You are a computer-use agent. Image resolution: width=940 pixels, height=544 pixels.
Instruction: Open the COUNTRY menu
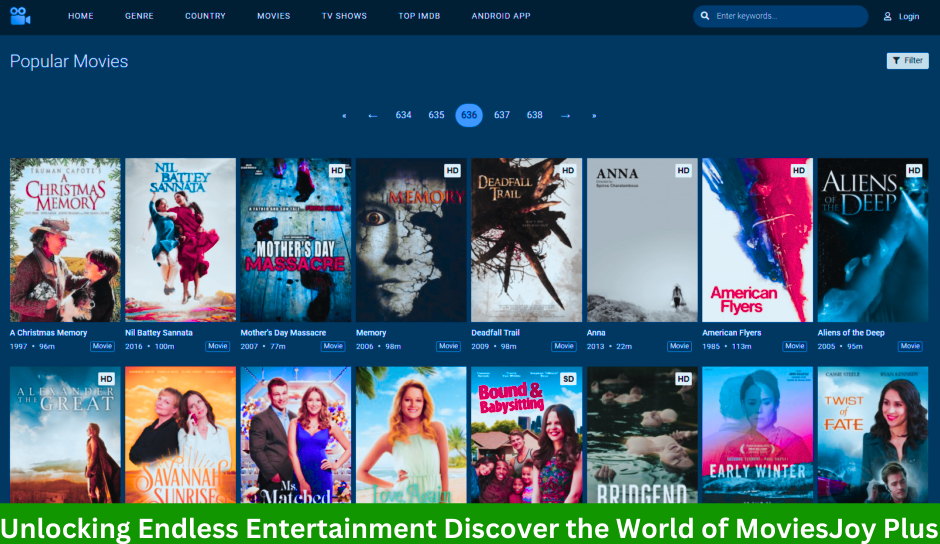pyautogui.click(x=205, y=16)
